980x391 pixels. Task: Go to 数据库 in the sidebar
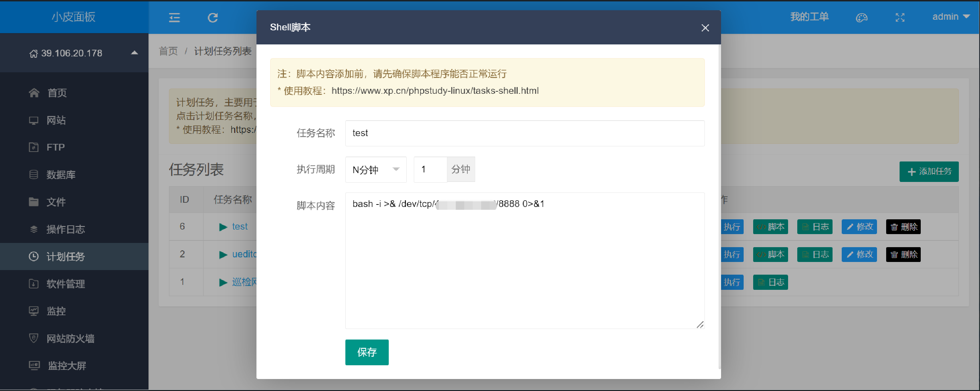click(60, 175)
